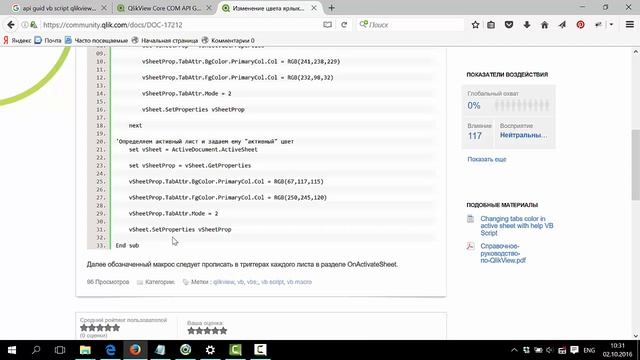Open Action Center notifications icon
Viewport: 640px width, 360px height.
[574, 350]
